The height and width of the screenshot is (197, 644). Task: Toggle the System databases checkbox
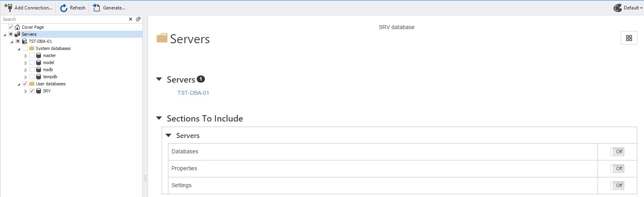25,48
